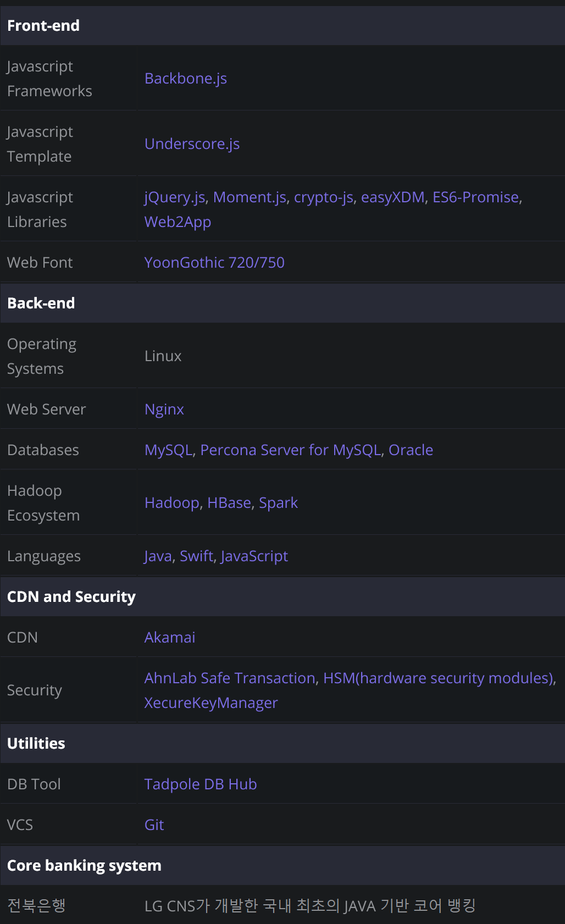Screen dimensions: 565x924
Task: Click the Web Font row label
Action: point(40,263)
